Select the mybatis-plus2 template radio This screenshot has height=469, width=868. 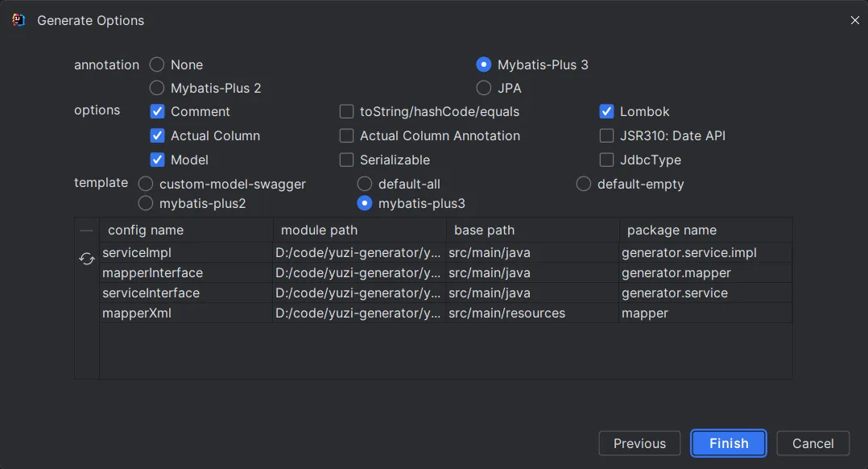point(146,204)
